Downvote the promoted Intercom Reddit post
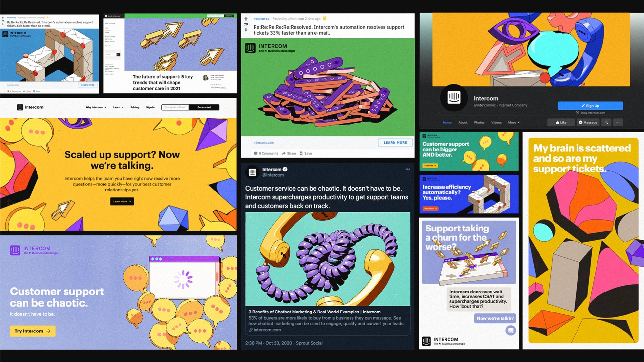Screen dimensions: 644x362 [246, 30]
